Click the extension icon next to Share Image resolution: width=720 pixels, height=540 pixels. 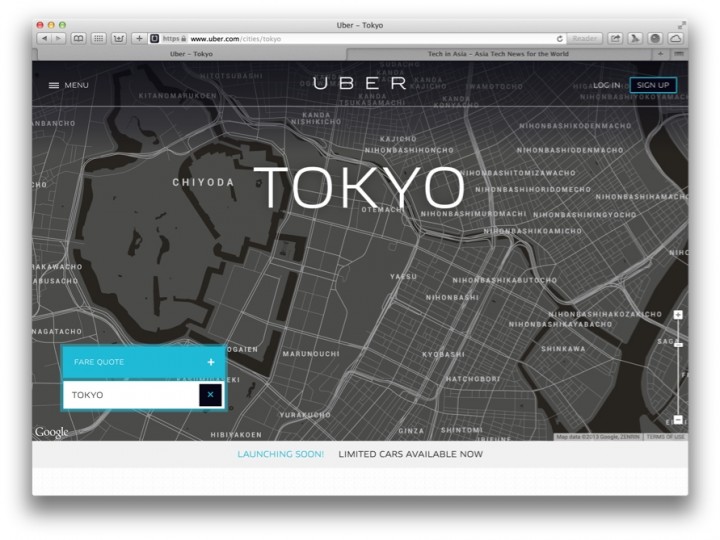635,39
